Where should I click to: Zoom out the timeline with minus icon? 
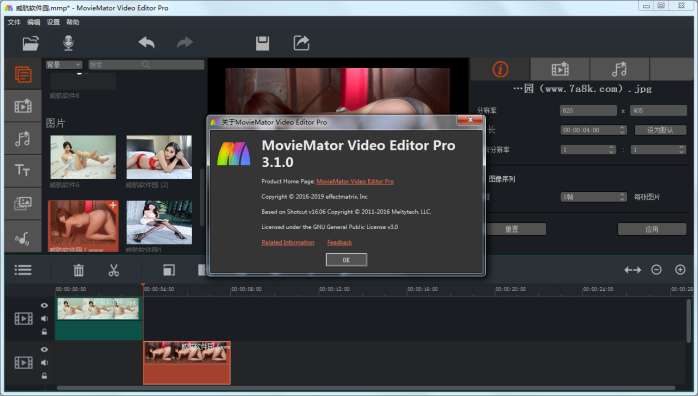pos(656,270)
